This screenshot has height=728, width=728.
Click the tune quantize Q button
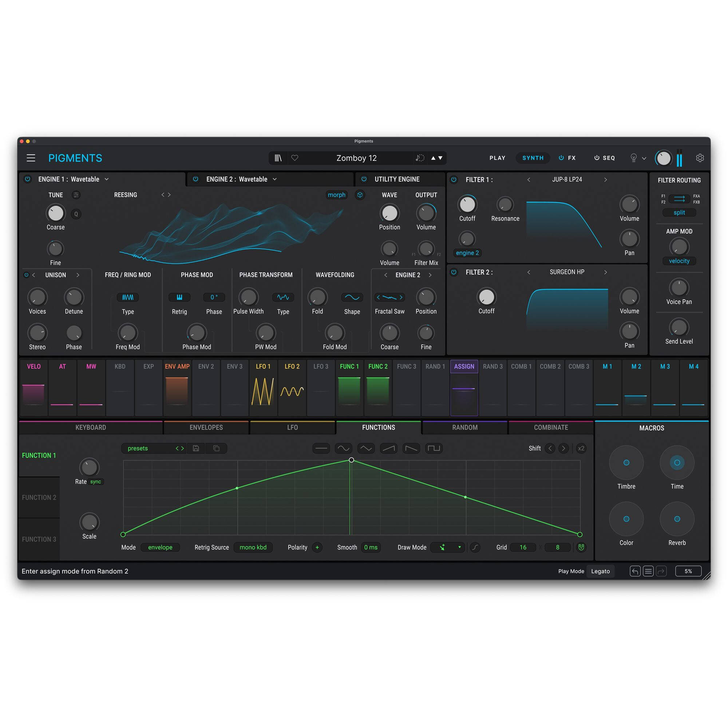pyautogui.click(x=76, y=214)
